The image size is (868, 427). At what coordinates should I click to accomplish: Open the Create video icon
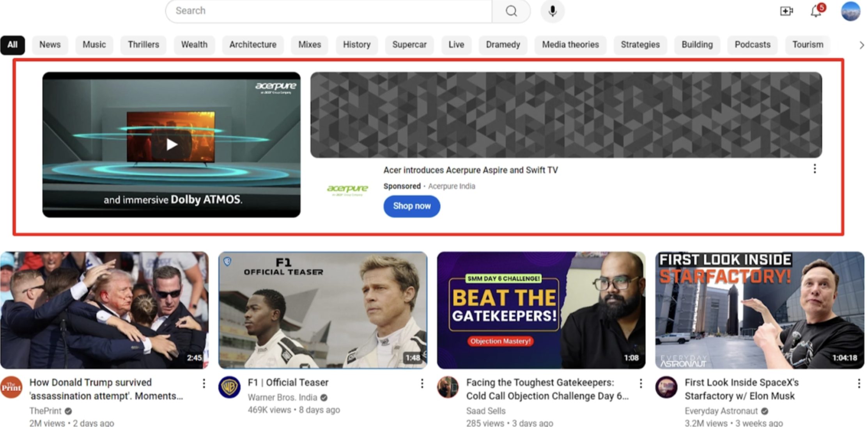tap(787, 11)
